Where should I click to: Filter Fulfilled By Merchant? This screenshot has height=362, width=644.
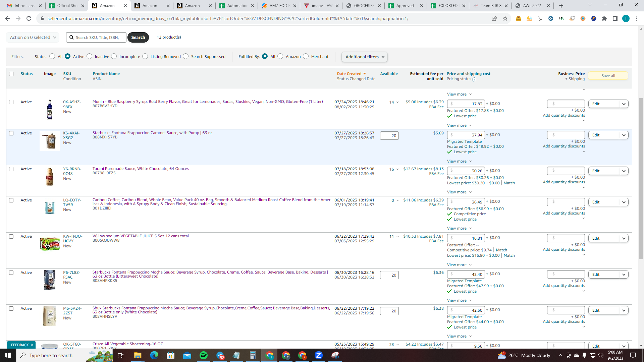pos(306,56)
